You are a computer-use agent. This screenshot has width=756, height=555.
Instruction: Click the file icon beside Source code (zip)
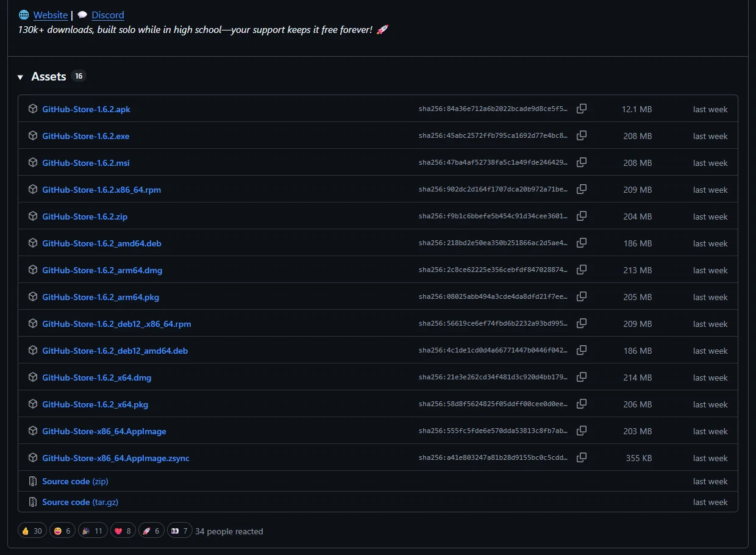[32, 481]
